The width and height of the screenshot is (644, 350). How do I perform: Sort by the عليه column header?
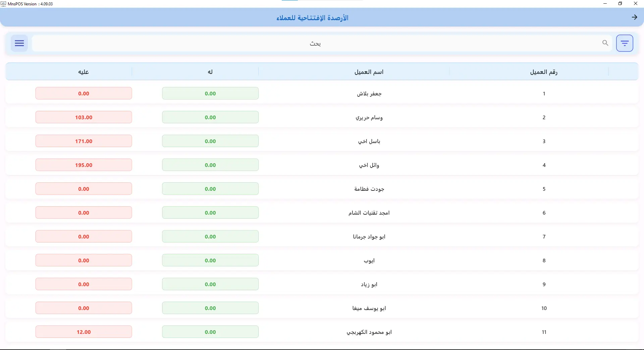[x=83, y=72]
